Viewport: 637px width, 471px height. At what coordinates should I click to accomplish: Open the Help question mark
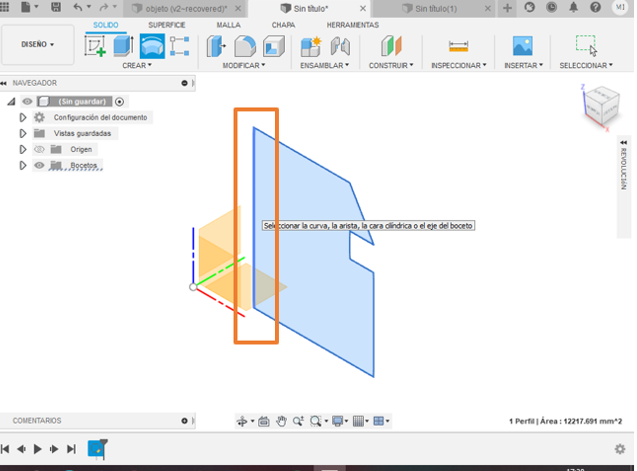point(595,7)
